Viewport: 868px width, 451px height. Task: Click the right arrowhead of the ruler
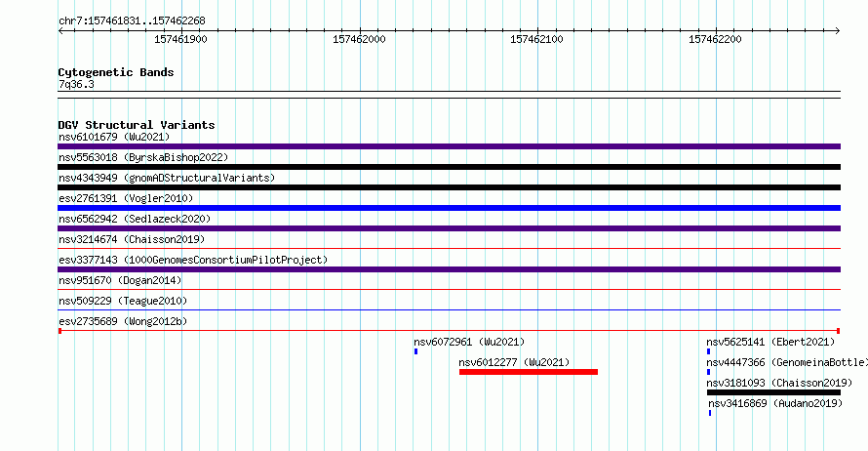pyautogui.click(x=838, y=31)
